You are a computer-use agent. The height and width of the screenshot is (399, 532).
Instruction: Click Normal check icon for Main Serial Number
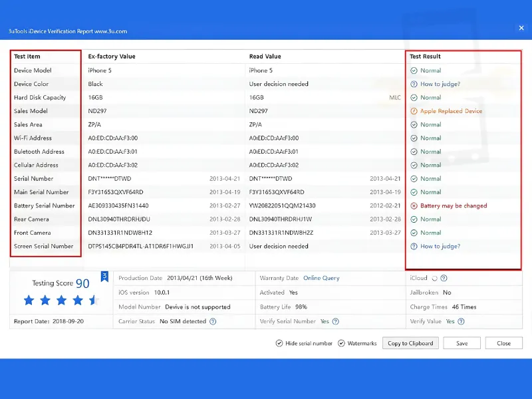(x=414, y=192)
